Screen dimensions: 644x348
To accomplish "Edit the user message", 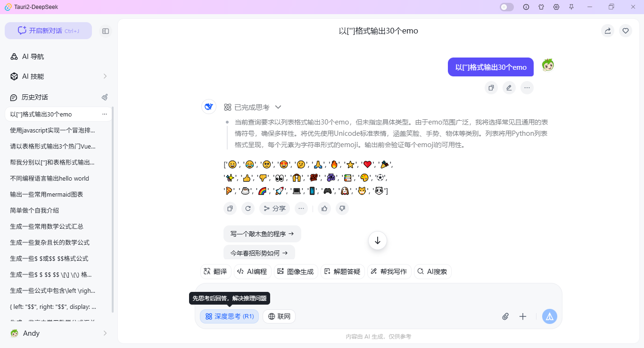I will [x=509, y=88].
